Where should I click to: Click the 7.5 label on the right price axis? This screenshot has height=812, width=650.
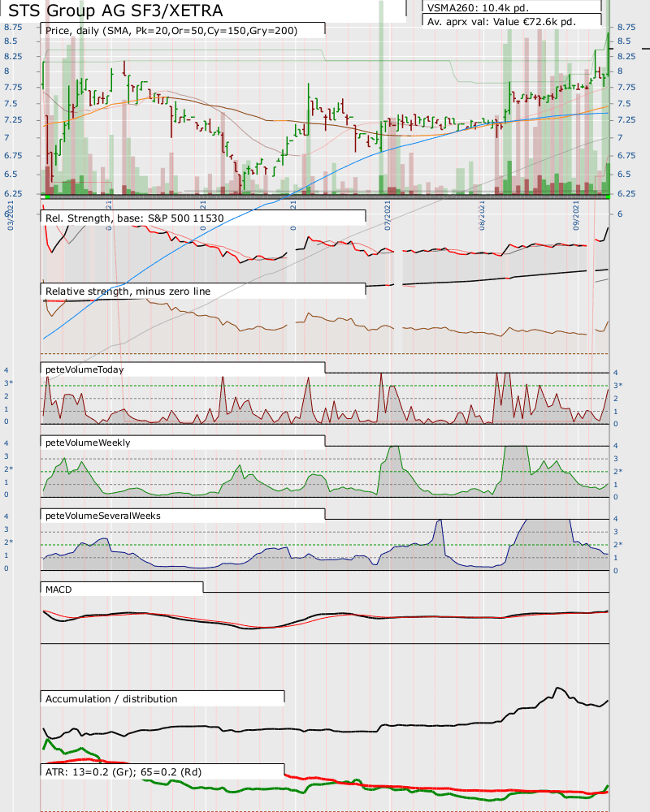tap(624, 103)
